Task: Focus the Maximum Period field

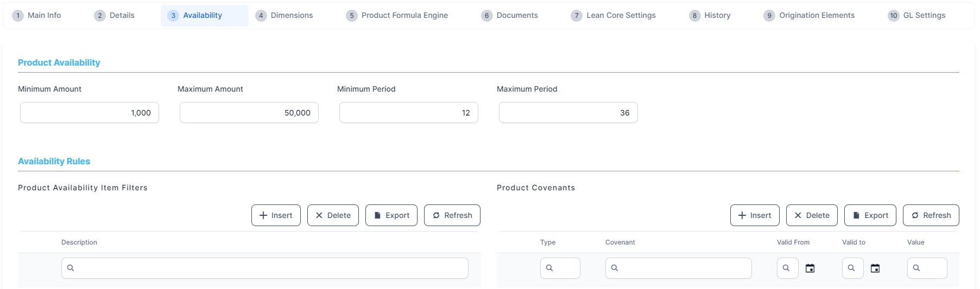Action: pos(568,113)
